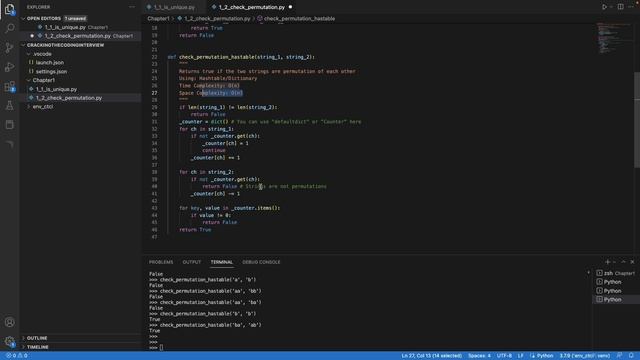640x360 pixels.
Task: Open the new terminal launch profile dropdown
Action: coord(614,262)
